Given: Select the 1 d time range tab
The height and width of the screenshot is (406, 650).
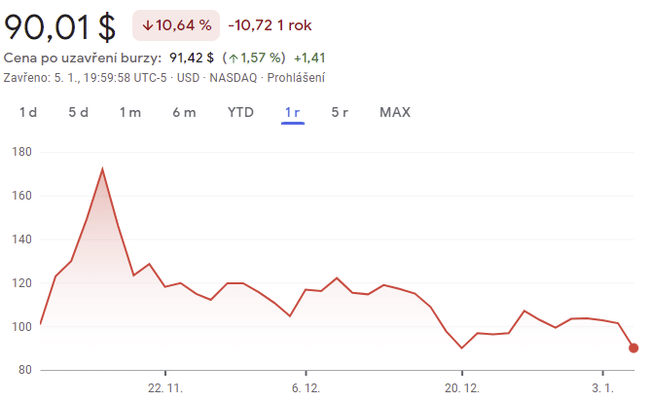Looking at the screenshot, I should (x=28, y=112).
